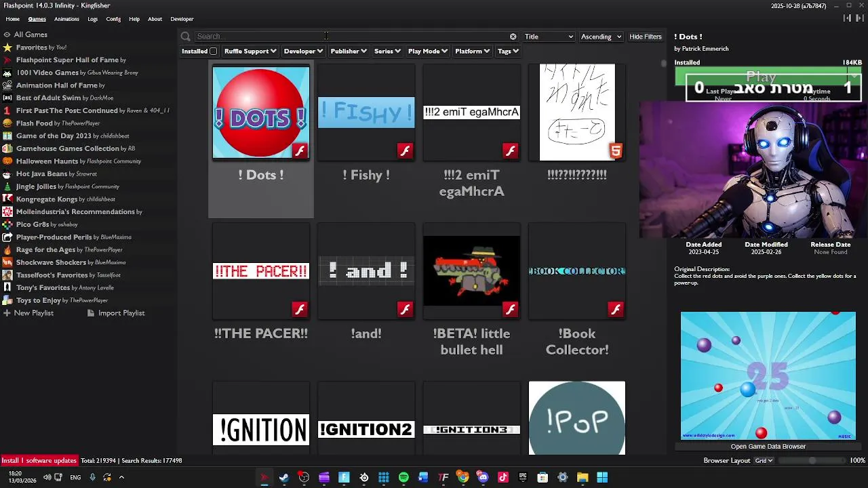Open the Config tab
The width and height of the screenshot is (868, 488).
(113, 19)
